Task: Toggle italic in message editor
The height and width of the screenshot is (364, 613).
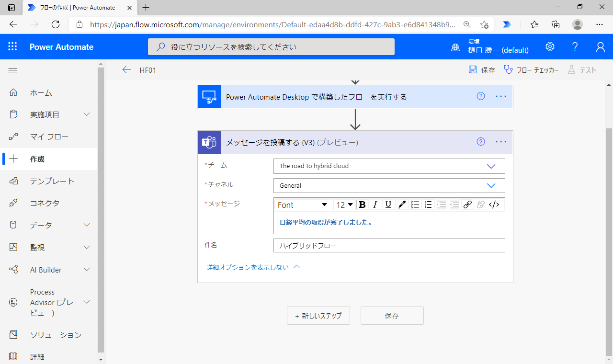Action: 375,205
